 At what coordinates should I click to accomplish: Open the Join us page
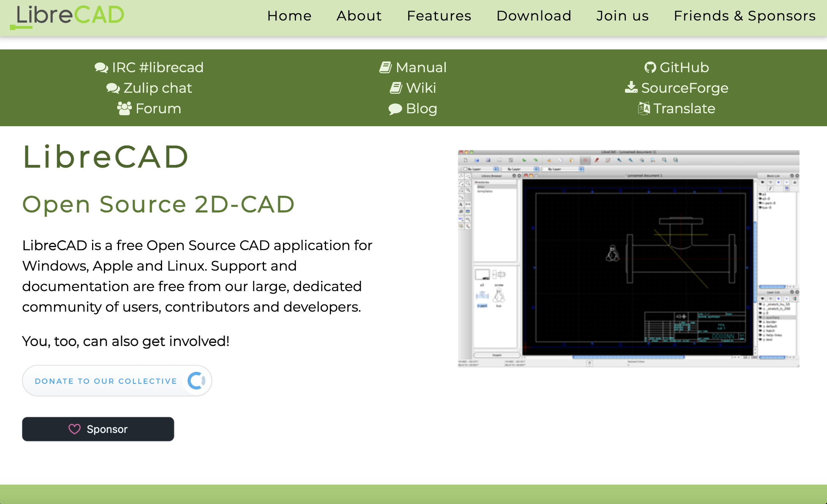622,16
